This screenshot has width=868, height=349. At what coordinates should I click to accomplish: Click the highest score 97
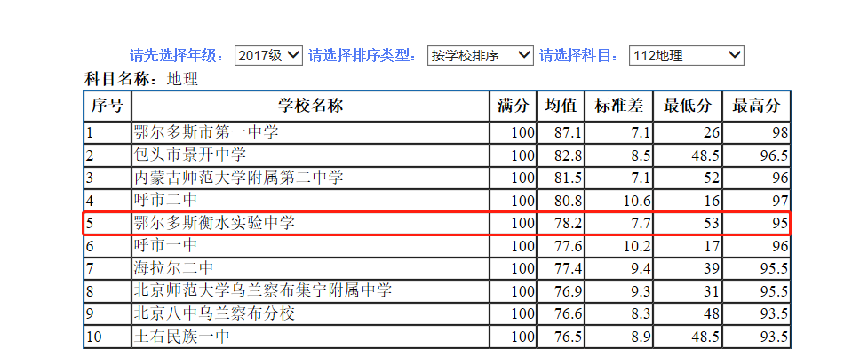[781, 202]
